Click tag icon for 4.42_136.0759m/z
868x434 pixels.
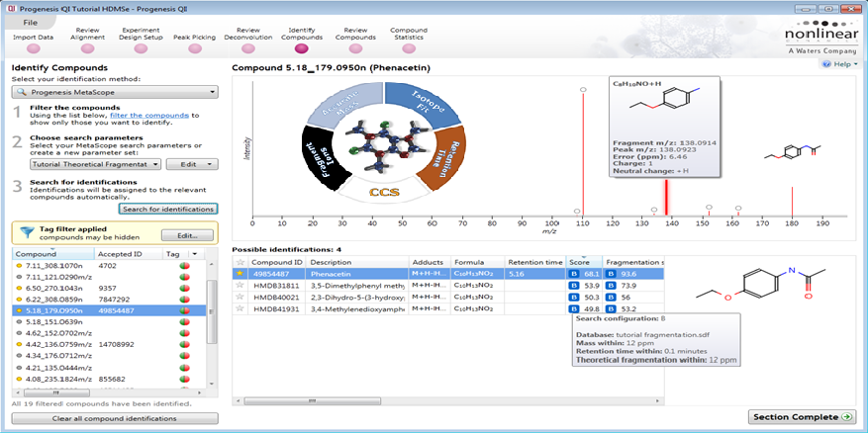[183, 344]
